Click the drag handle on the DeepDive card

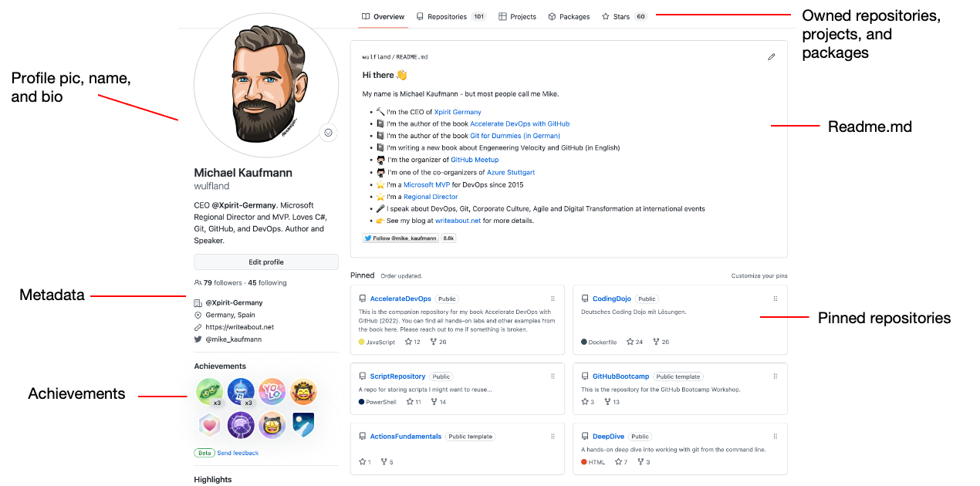776,437
